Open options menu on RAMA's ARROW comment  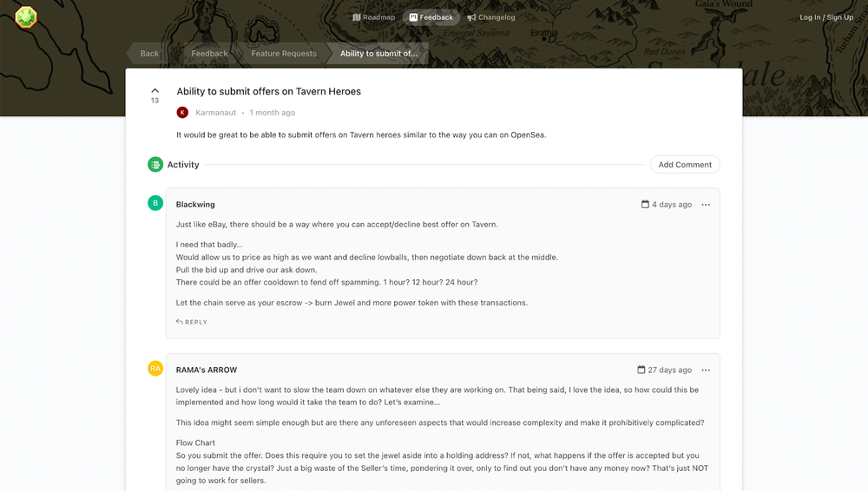click(x=706, y=370)
